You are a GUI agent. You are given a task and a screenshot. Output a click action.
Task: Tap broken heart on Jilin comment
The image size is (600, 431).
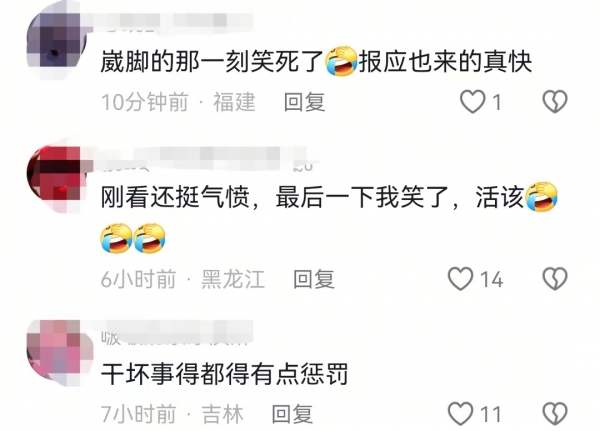click(x=555, y=414)
